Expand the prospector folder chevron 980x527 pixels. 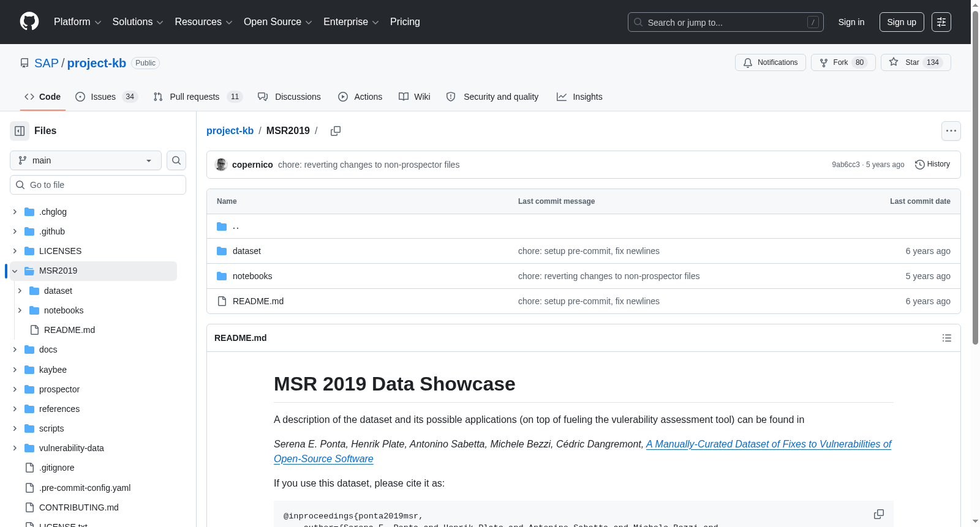[15, 389]
